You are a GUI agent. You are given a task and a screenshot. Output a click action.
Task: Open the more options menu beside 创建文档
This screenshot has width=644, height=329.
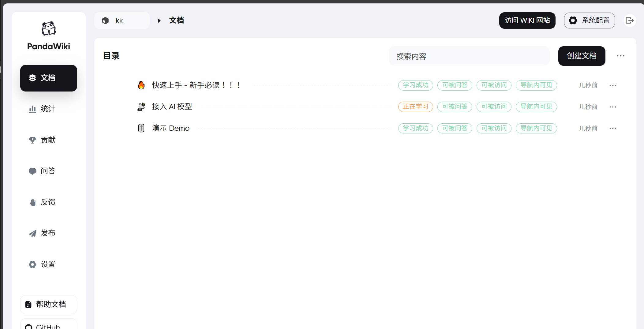pos(620,56)
